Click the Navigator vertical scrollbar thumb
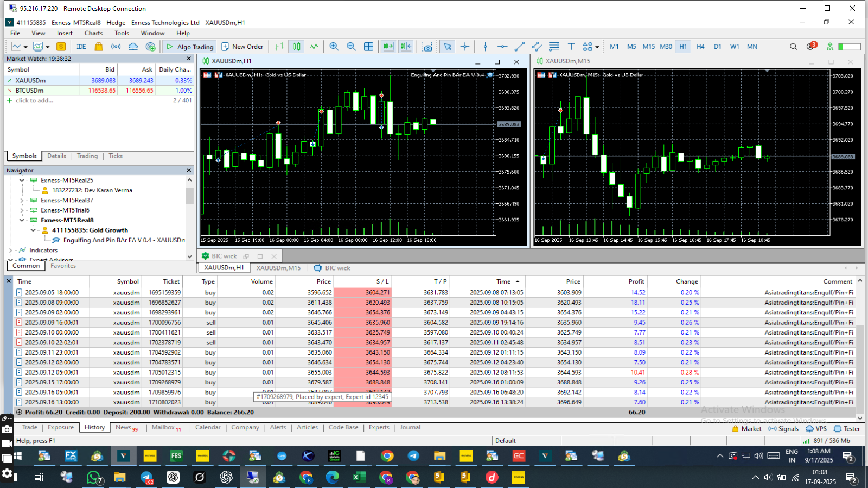Screen dimensions: 868x488 189,196
